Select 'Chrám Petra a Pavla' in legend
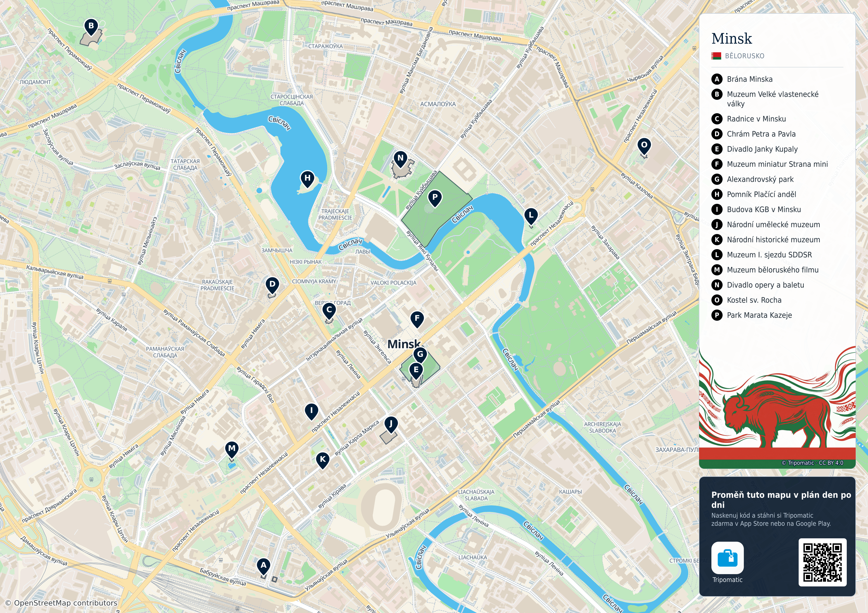This screenshot has height=613, width=868. [x=753, y=134]
